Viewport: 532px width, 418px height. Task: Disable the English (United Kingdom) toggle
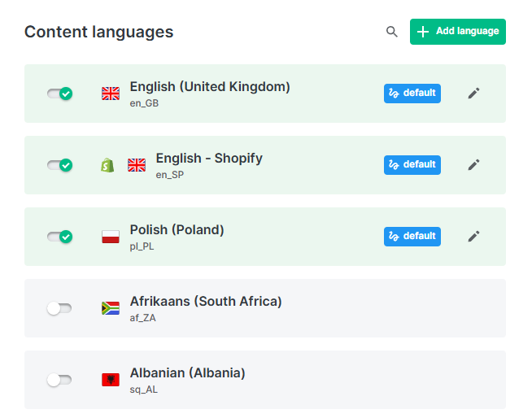click(59, 94)
